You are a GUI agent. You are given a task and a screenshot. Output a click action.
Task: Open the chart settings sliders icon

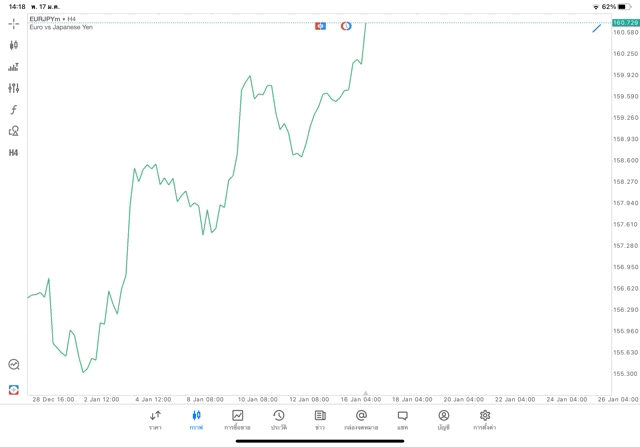coord(14,88)
